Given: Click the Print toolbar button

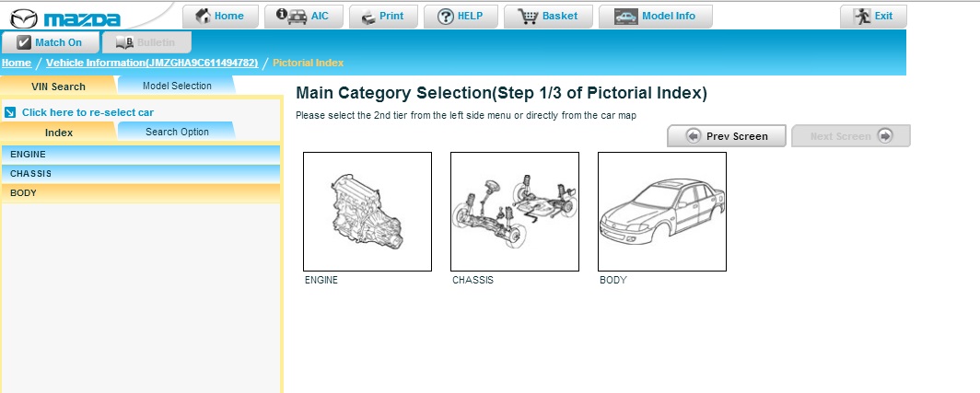Looking at the screenshot, I should point(383,17).
